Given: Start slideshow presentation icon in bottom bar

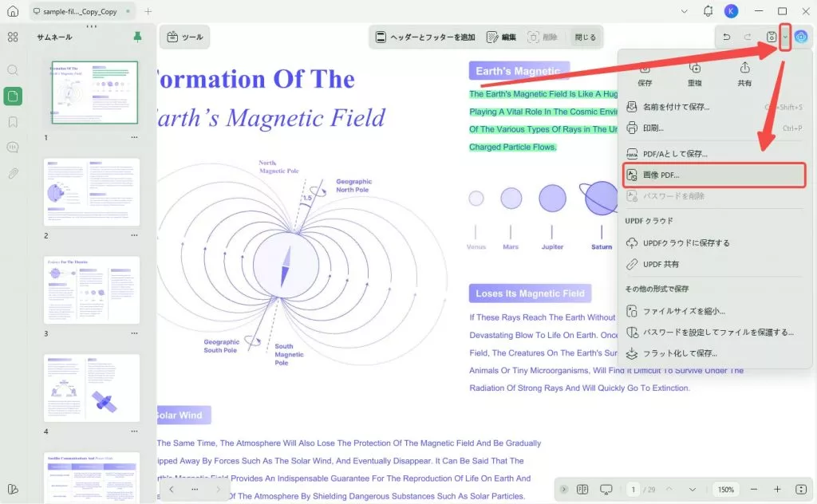Looking at the screenshot, I should (606, 490).
